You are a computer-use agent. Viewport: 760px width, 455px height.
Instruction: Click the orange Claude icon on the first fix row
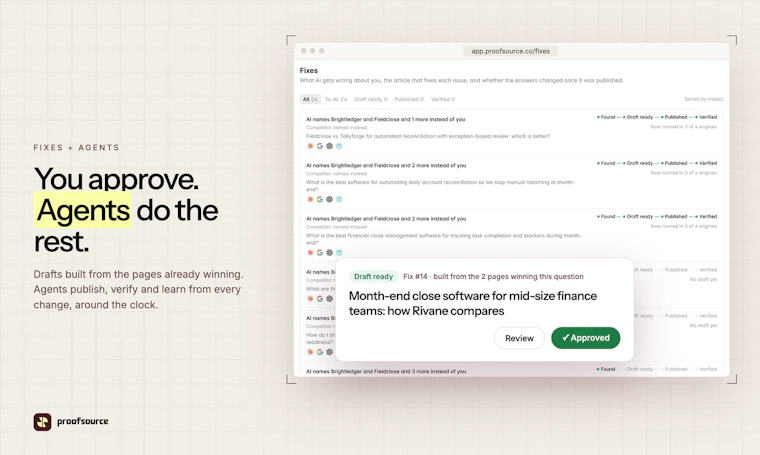tap(310, 146)
